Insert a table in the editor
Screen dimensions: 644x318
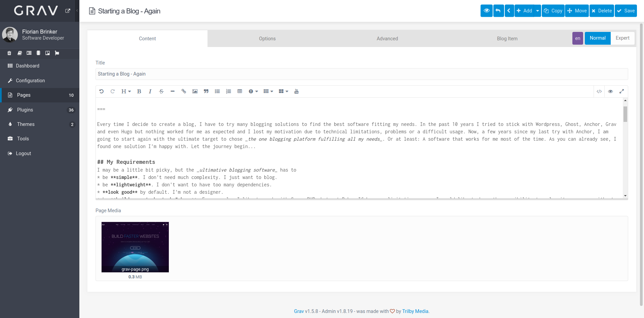pyautogui.click(x=240, y=91)
